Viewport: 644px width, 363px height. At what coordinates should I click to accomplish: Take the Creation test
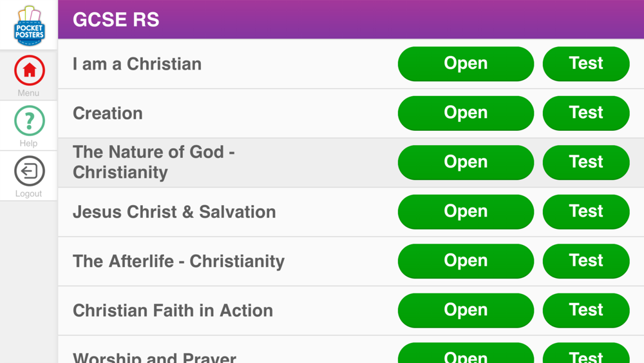point(586,113)
